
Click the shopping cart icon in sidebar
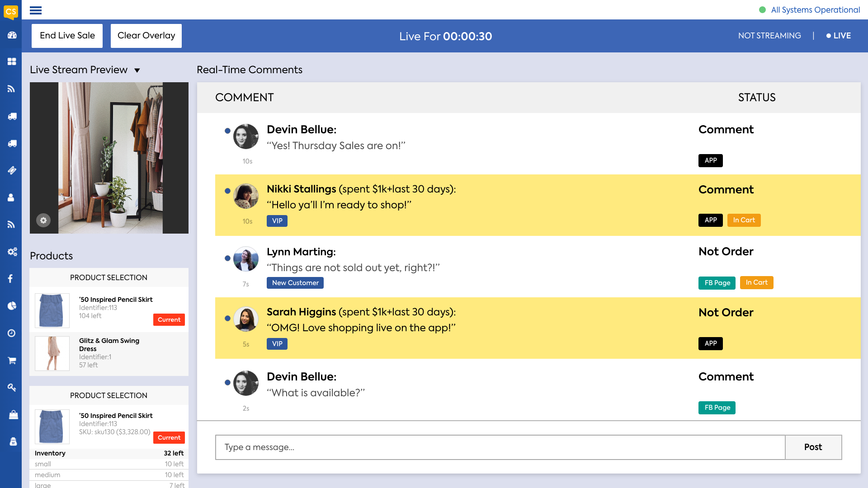coord(11,360)
